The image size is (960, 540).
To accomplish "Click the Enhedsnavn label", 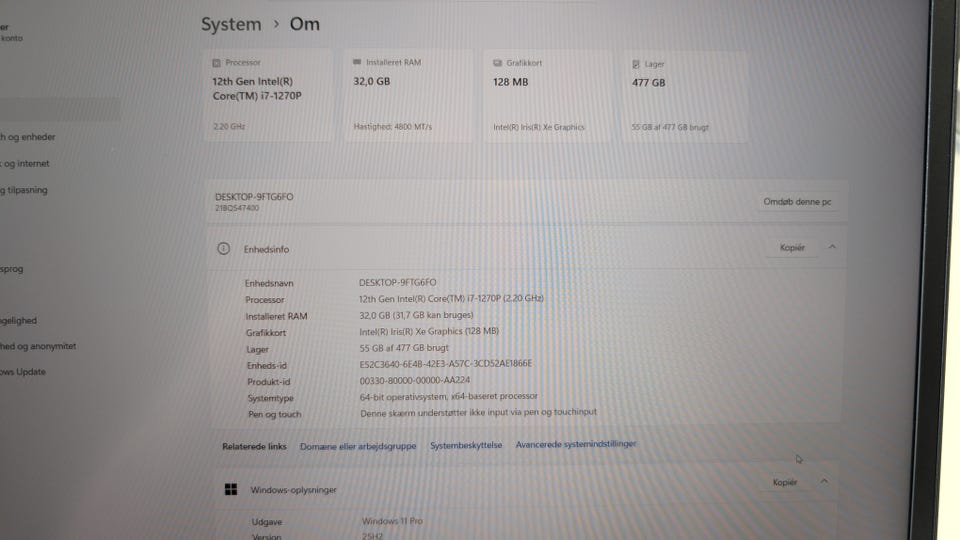I will [269, 283].
